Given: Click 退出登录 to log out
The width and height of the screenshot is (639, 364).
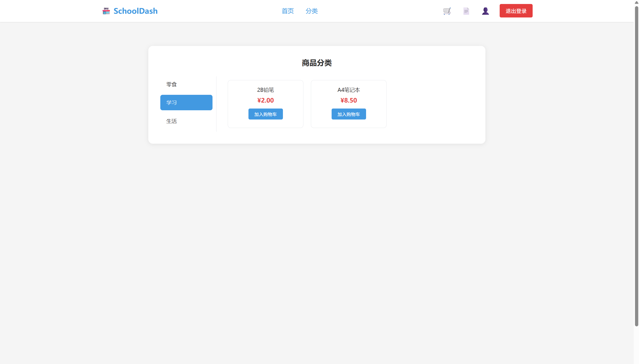Looking at the screenshot, I should [x=516, y=11].
